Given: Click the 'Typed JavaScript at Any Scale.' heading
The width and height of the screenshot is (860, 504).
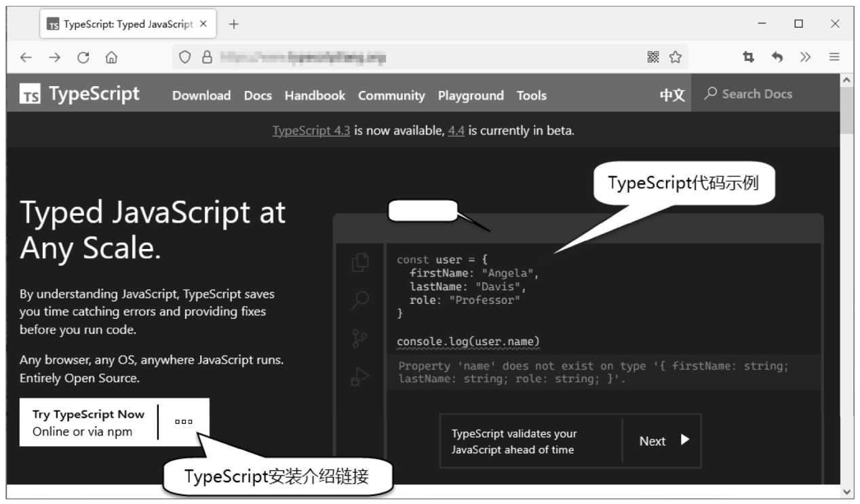Looking at the screenshot, I should [153, 231].
